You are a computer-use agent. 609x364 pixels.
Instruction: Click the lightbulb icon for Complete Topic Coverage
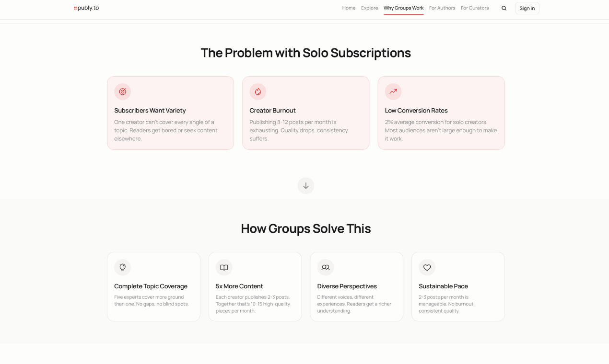[122, 267]
